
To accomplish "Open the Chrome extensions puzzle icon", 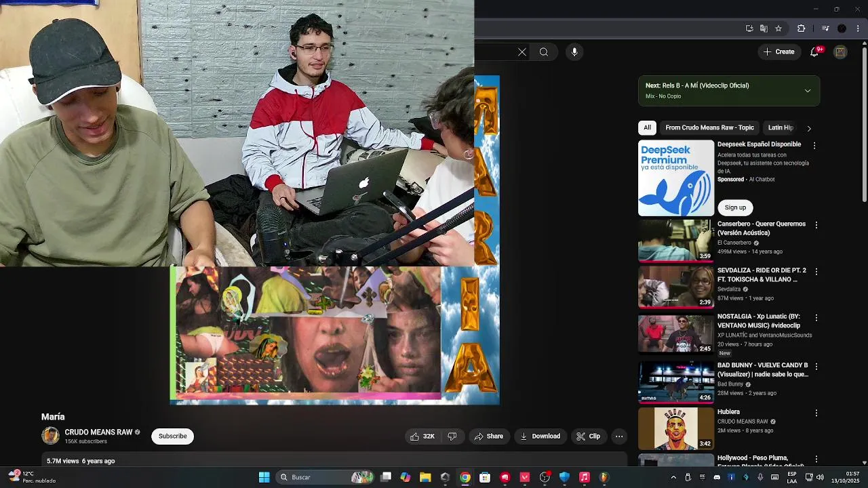I will (801, 28).
